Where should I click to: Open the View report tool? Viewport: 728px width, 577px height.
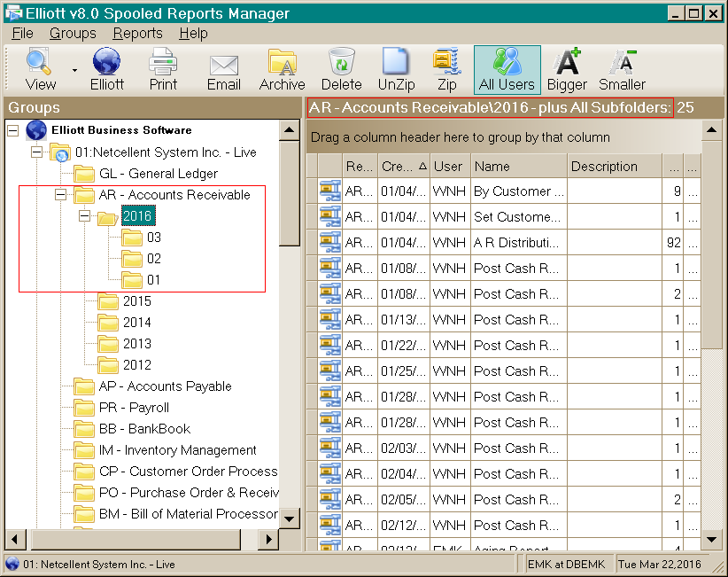[x=40, y=70]
